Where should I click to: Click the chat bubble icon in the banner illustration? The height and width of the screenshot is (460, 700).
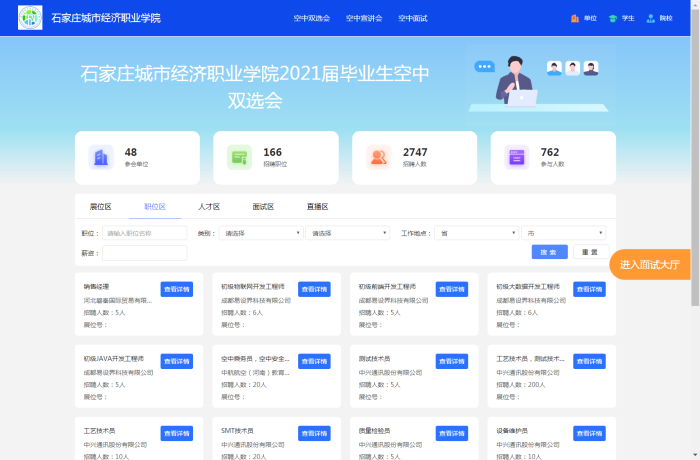point(484,67)
